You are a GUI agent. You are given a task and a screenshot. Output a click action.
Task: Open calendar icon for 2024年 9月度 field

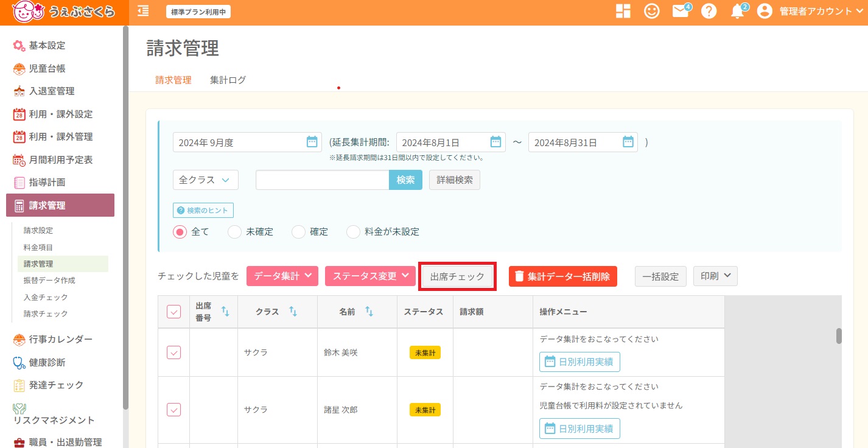pyautogui.click(x=312, y=142)
